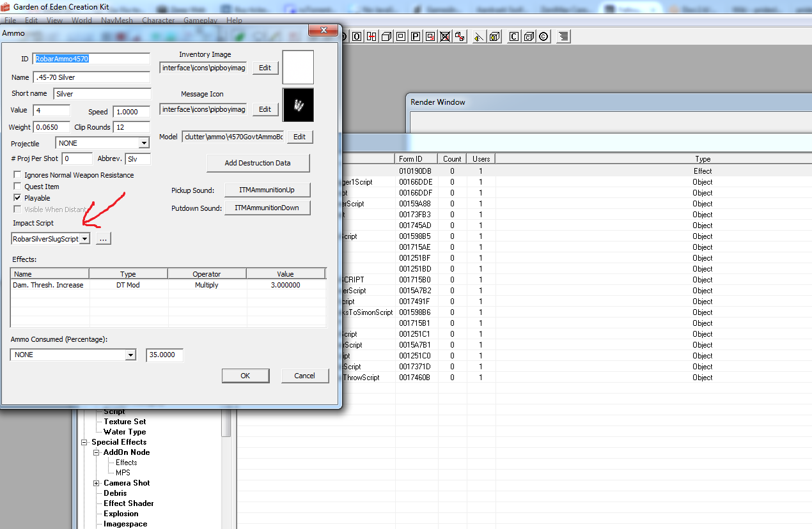Click the copyright-symbol toolbar icon
Screen dimensions: 812x529
coord(543,36)
